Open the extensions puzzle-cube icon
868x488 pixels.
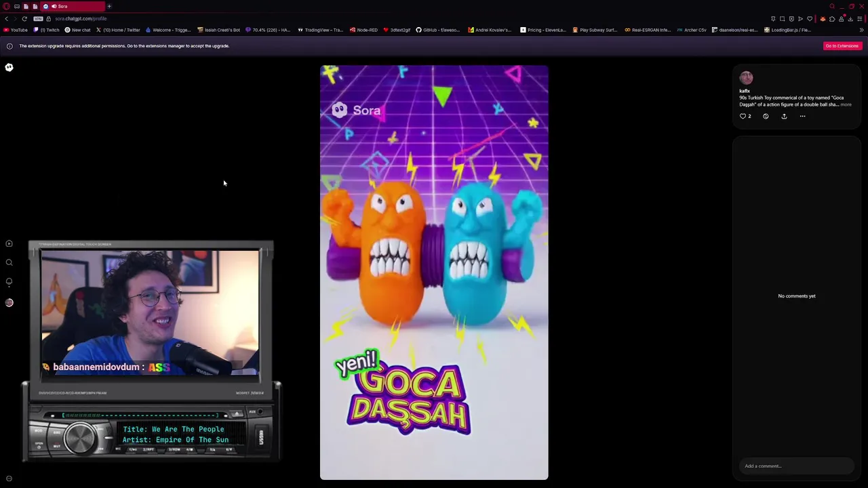click(832, 19)
